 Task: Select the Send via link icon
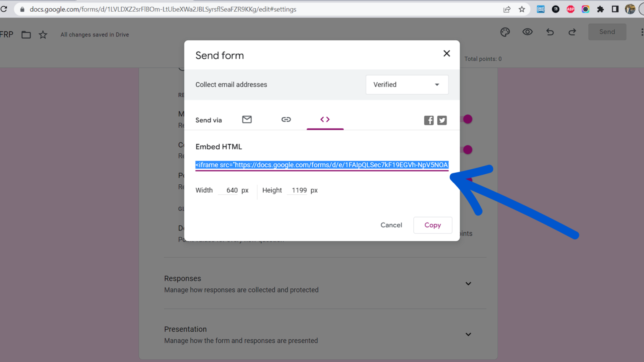pos(286,119)
